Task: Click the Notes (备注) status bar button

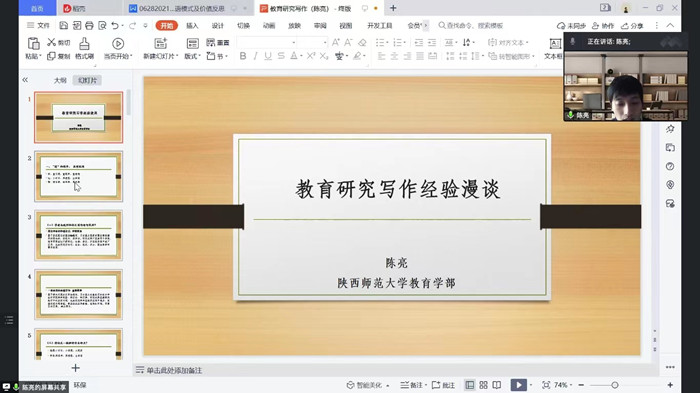Action: [x=413, y=385]
